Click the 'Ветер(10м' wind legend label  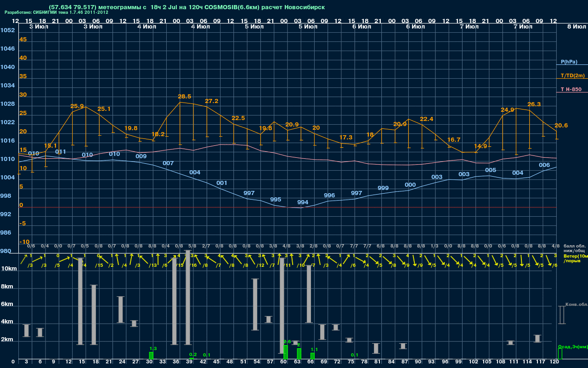576,256
